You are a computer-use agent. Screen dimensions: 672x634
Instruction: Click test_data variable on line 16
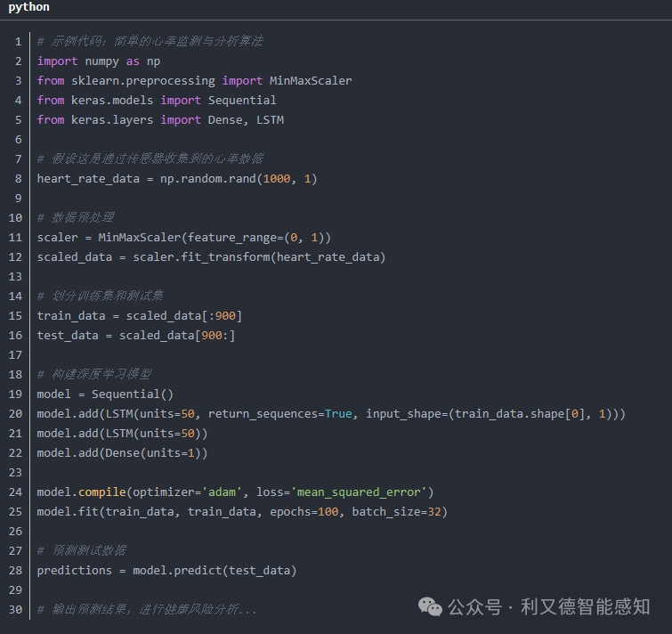pyautogui.click(x=68, y=336)
